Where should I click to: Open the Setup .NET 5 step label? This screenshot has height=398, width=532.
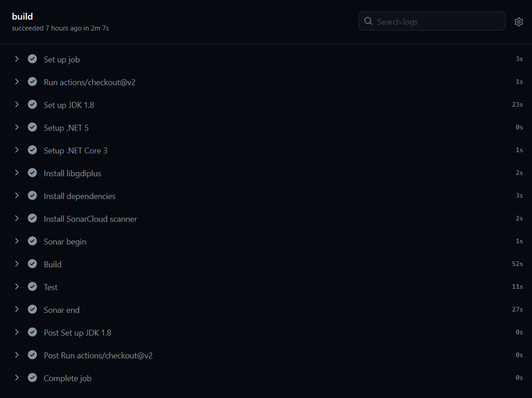click(x=66, y=128)
